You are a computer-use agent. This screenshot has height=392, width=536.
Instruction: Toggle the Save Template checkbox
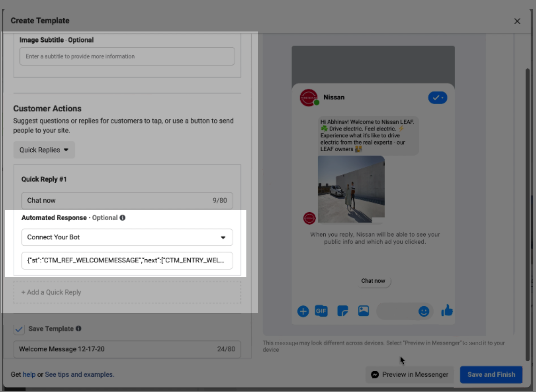(19, 329)
